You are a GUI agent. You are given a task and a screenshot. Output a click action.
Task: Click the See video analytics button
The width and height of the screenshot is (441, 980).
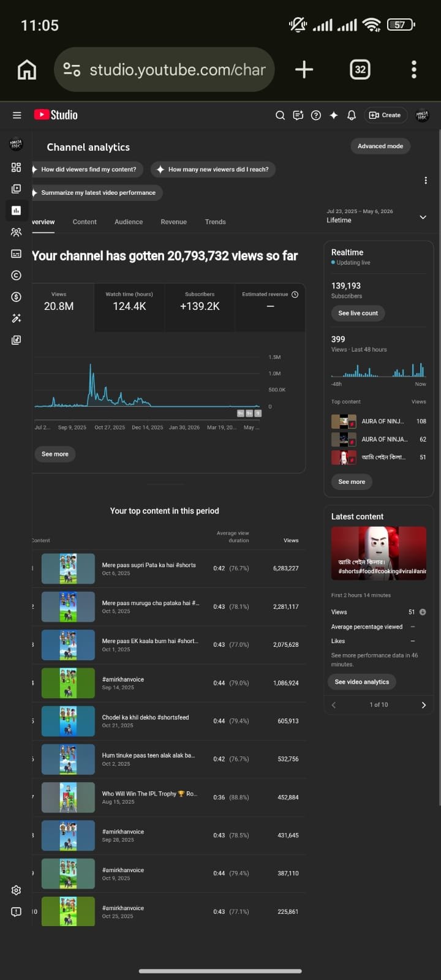tap(362, 682)
